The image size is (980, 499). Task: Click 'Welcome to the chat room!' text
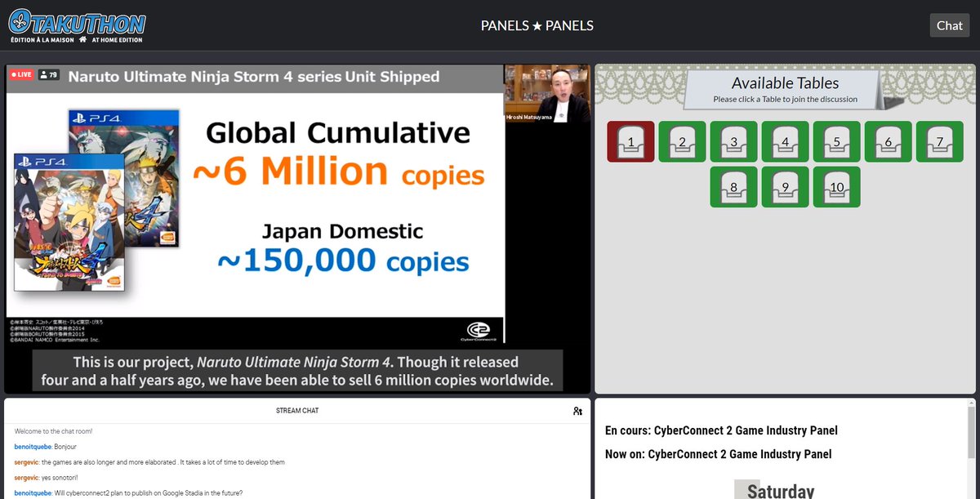[x=52, y=431]
